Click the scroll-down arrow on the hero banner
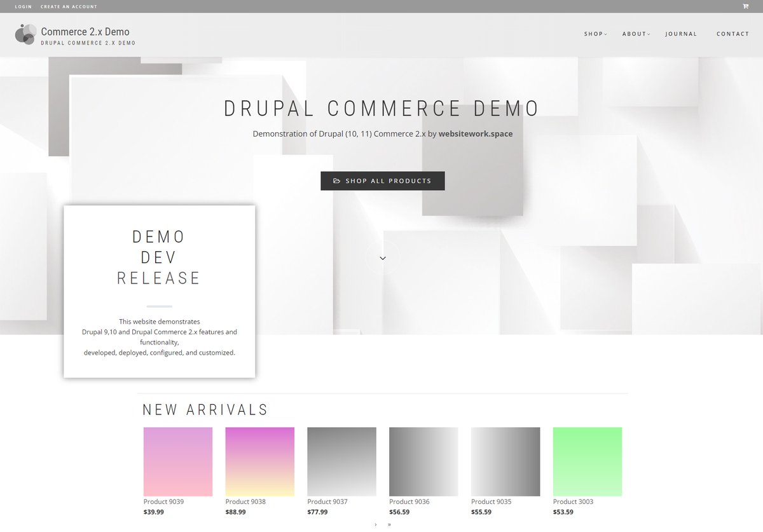 pyautogui.click(x=382, y=257)
